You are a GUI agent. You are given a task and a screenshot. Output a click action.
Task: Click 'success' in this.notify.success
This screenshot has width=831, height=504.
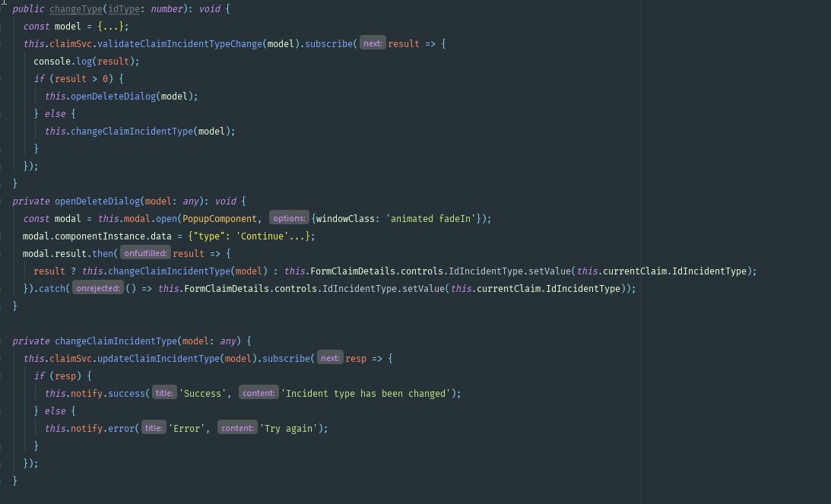click(x=127, y=394)
